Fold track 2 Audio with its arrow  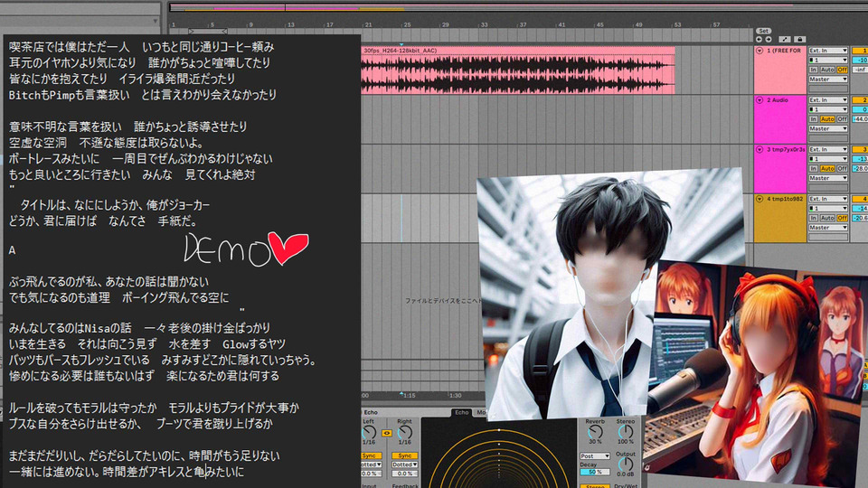(x=759, y=100)
